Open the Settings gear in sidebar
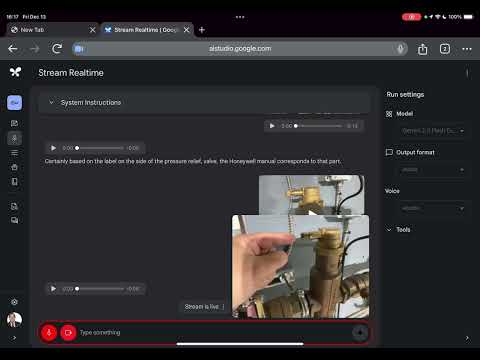 point(14,302)
